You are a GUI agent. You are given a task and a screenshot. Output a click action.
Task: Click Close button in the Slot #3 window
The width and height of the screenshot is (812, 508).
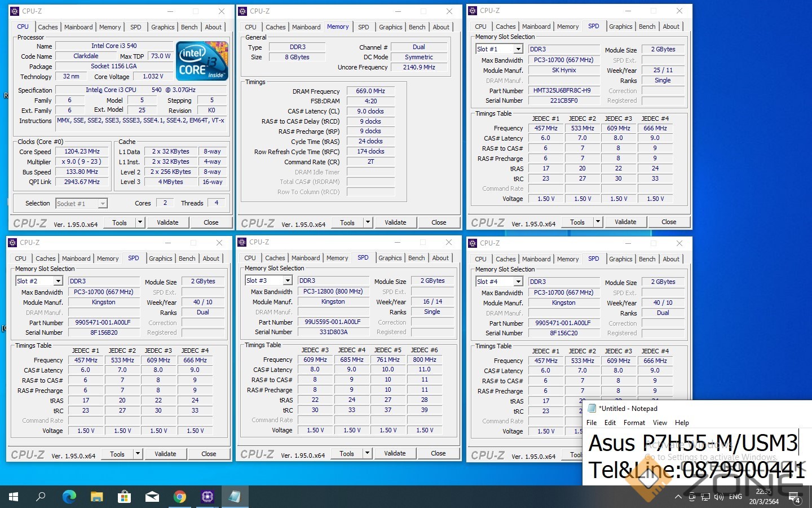click(x=438, y=453)
